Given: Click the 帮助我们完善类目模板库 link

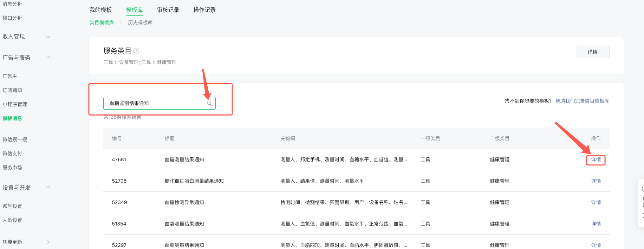Looking at the screenshot, I should tap(582, 101).
